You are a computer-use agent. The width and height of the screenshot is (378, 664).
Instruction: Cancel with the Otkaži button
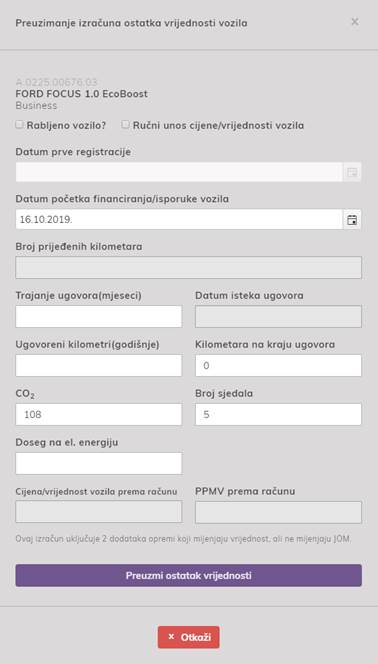[189, 637]
